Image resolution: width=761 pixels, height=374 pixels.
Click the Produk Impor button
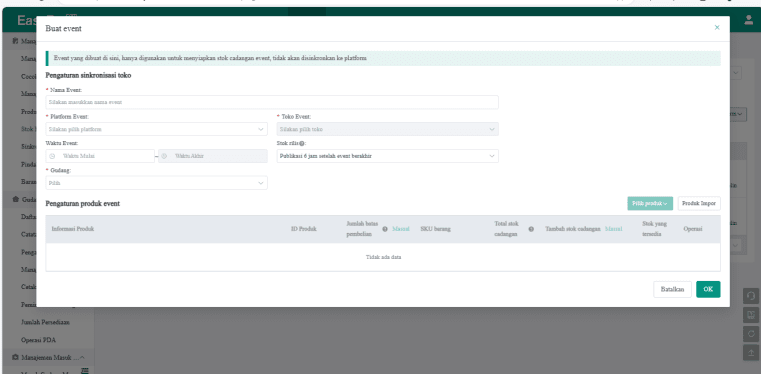click(699, 203)
